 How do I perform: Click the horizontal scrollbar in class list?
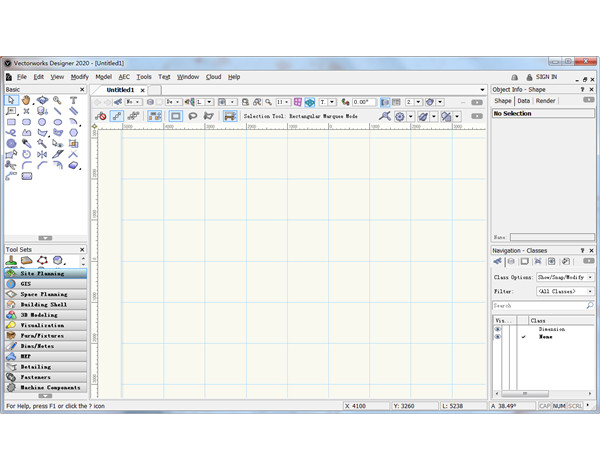pos(525,394)
